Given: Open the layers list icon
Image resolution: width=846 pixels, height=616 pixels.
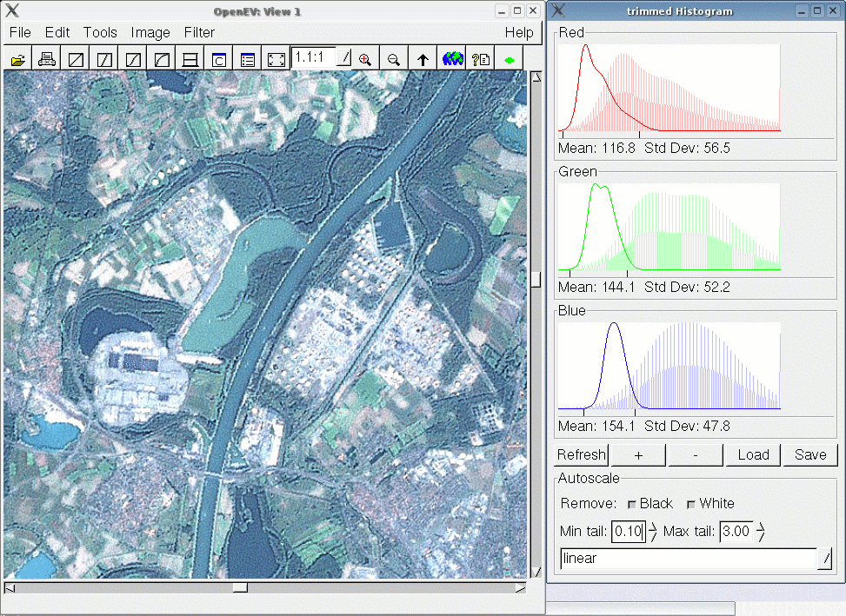Looking at the screenshot, I should (x=248, y=60).
